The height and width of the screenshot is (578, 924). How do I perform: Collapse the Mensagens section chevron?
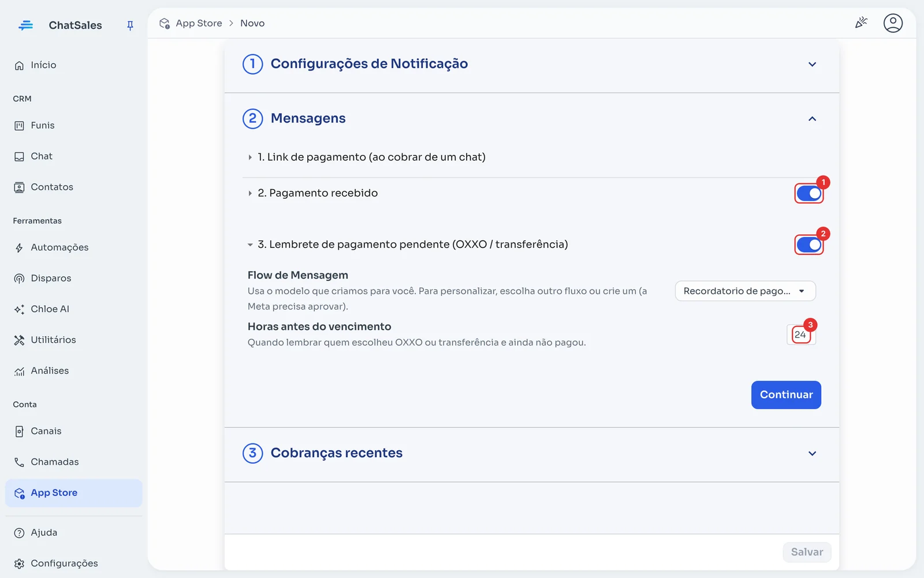[x=812, y=118]
